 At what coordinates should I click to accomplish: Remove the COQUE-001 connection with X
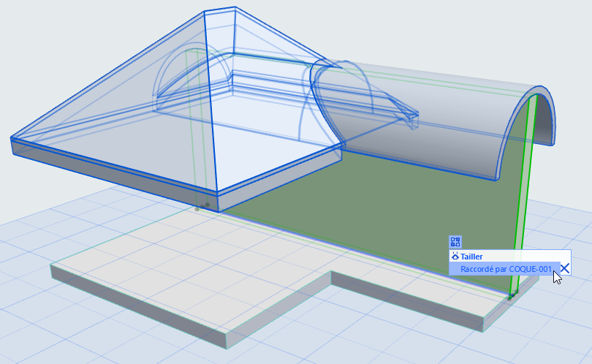(x=565, y=269)
